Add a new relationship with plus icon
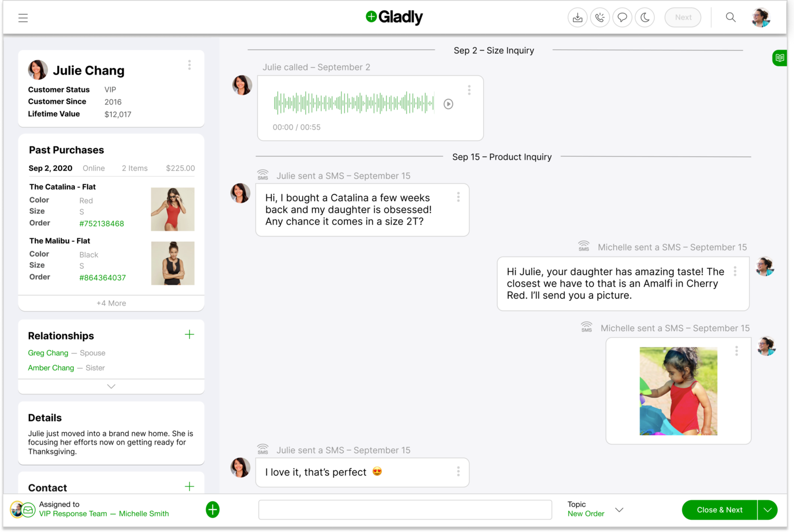 tap(189, 335)
